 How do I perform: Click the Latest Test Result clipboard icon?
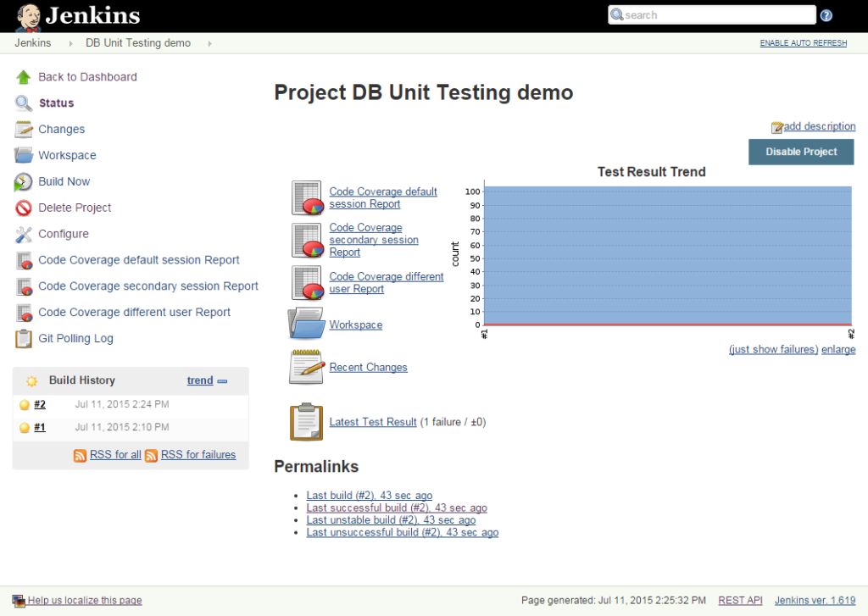point(307,422)
